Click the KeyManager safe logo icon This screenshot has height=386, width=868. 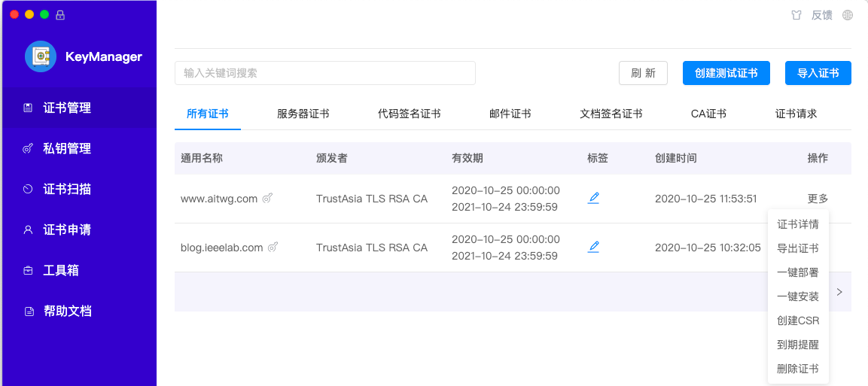[x=41, y=56]
